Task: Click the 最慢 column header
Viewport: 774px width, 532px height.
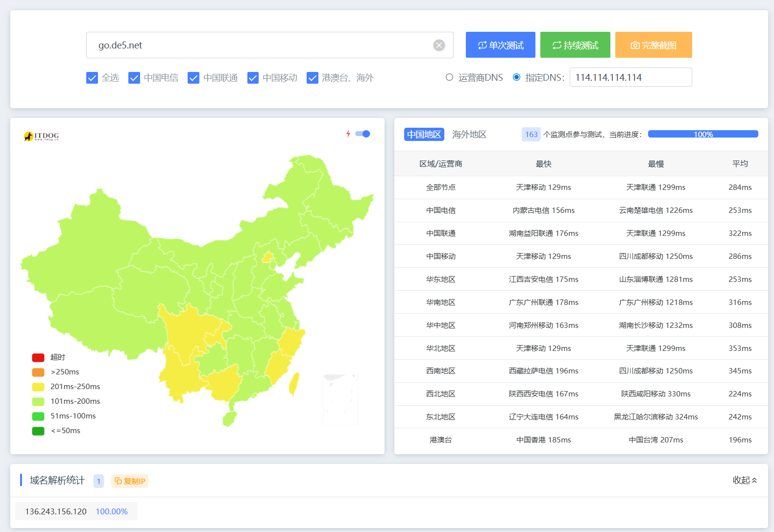Action: point(656,164)
